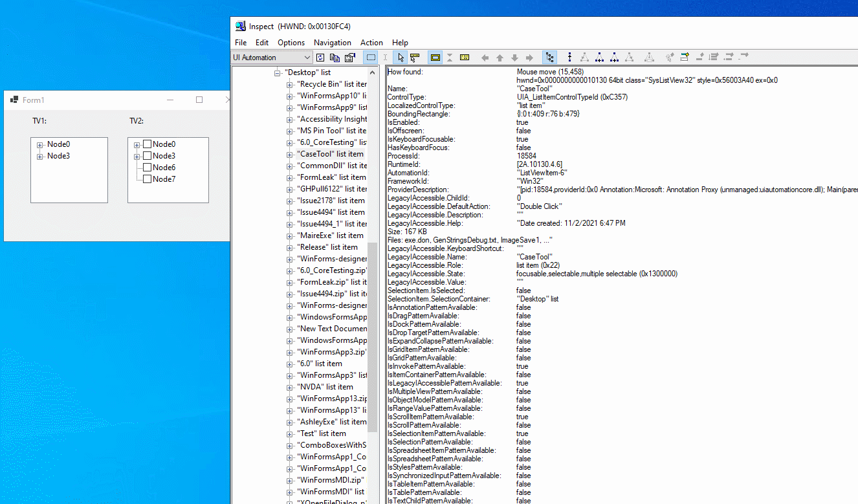The width and height of the screenshot is (858, 504).
Task: Click the IsInvokePatternAvailable property row
Action: (x=458, y=366)
